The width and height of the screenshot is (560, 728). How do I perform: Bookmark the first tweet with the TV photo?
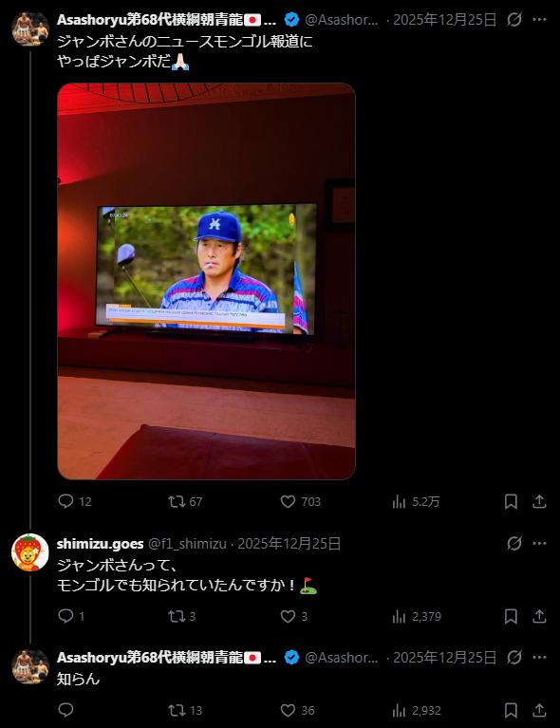[x=511, y=501]
